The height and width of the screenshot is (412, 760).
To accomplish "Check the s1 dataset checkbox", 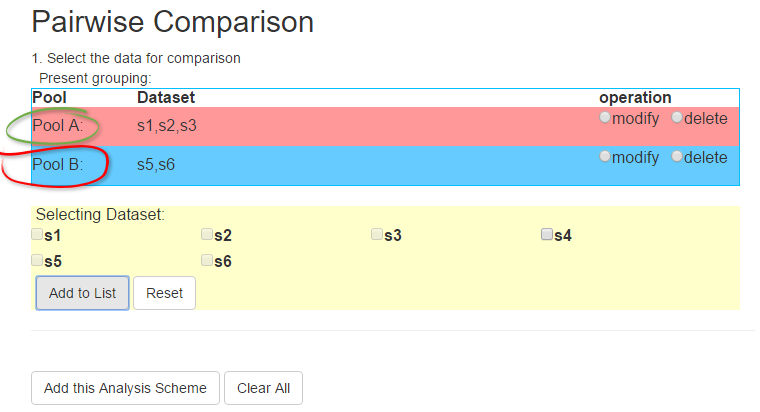I will [x=37, y=235].
